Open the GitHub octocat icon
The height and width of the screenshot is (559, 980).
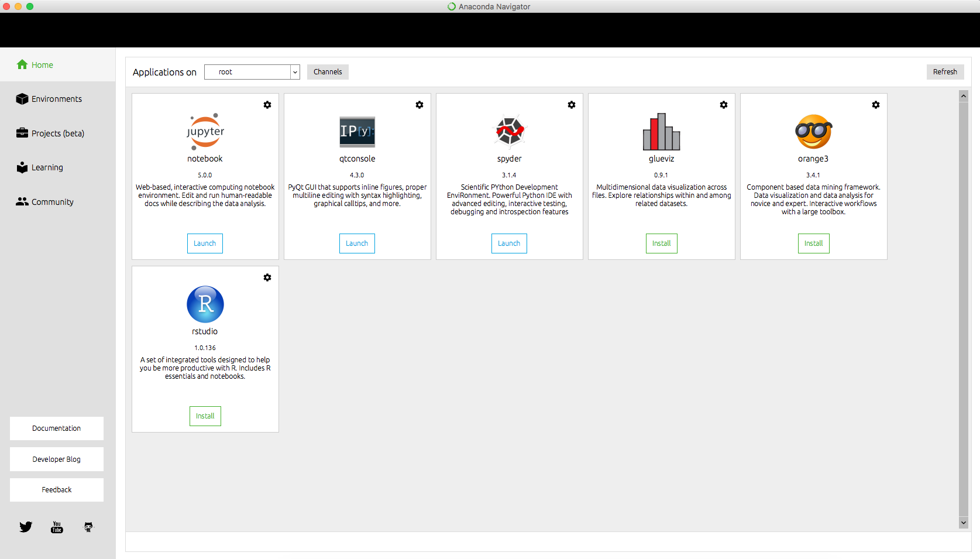[x=88, y=527]
